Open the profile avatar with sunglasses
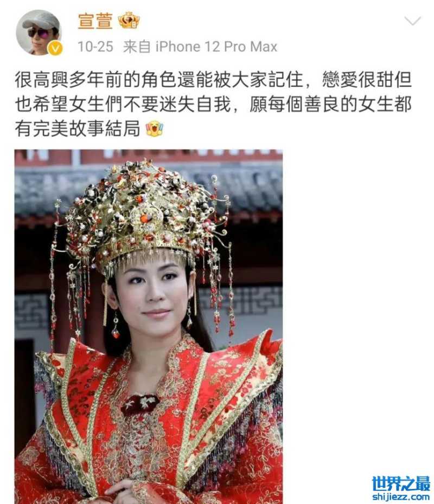The image size is (434, 504). pyautogui.click(x=39, y=32)
